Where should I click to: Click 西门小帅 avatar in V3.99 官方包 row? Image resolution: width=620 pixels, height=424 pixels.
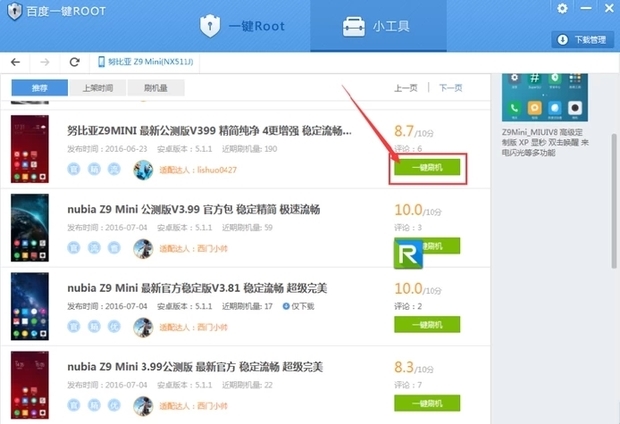(x=143, y=249)
